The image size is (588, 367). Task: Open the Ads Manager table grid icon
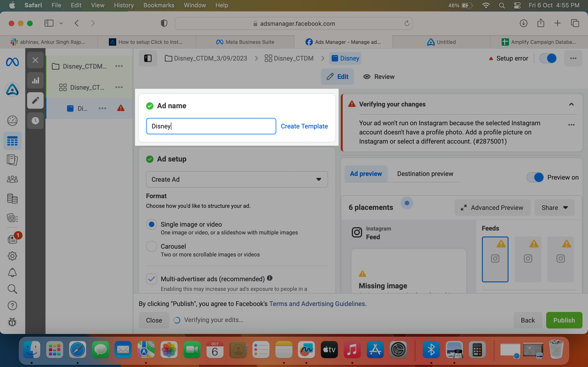12,141
